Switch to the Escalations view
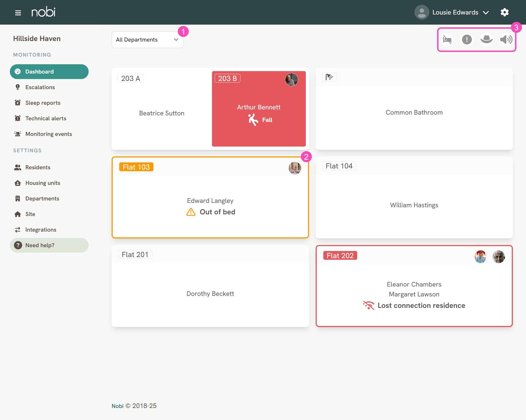Screen dimensions: 526x420 [40, 87]
